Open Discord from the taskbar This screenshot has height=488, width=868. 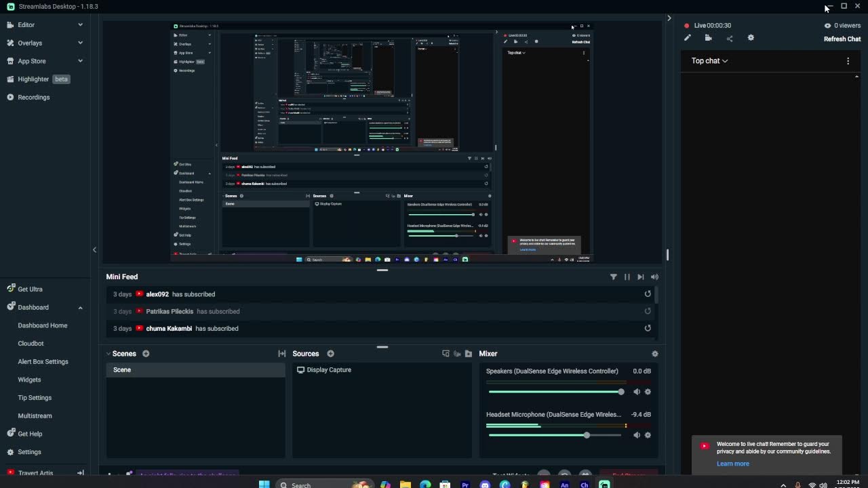(x=485, y=485)
